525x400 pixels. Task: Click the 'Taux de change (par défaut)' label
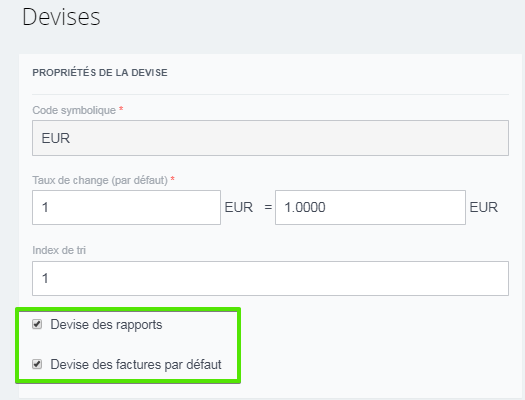tap(100, 180)
